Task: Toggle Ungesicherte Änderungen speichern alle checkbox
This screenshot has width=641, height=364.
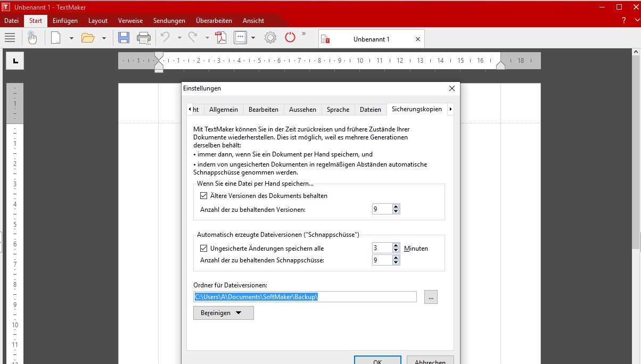Action: point(204,249)
